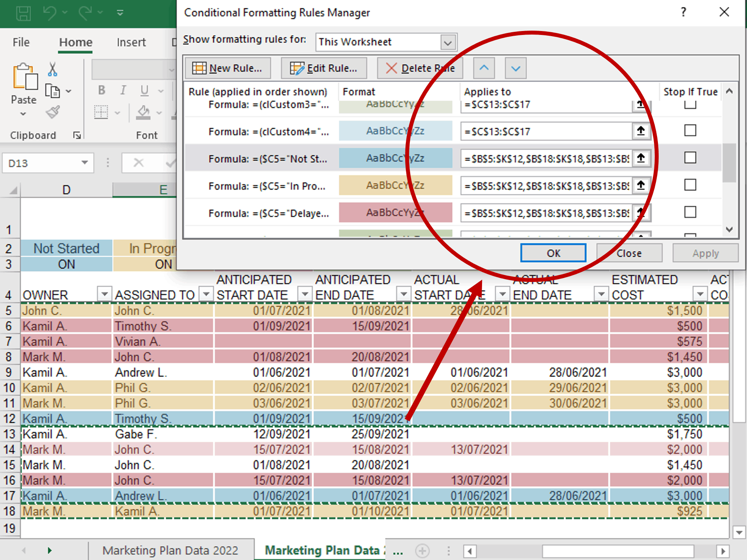Collapse range selector for clCustom4 rule
The image size is (747, 560).
click(641, 131)
